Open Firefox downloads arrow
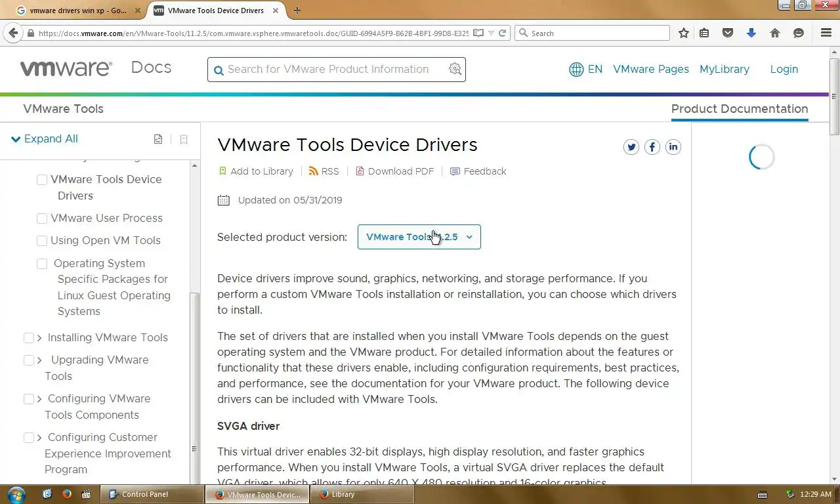The image size is (840, 504). pos(751,33)
